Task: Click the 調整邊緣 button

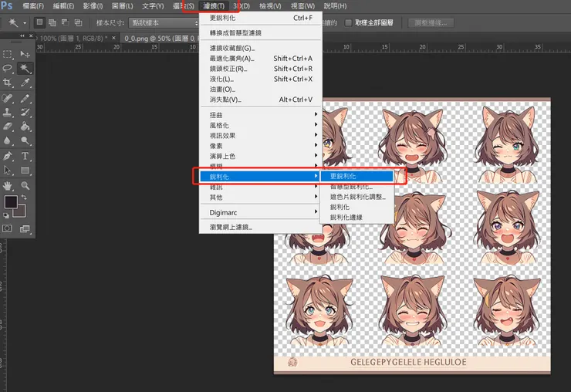Action: [x=431, y=22]
